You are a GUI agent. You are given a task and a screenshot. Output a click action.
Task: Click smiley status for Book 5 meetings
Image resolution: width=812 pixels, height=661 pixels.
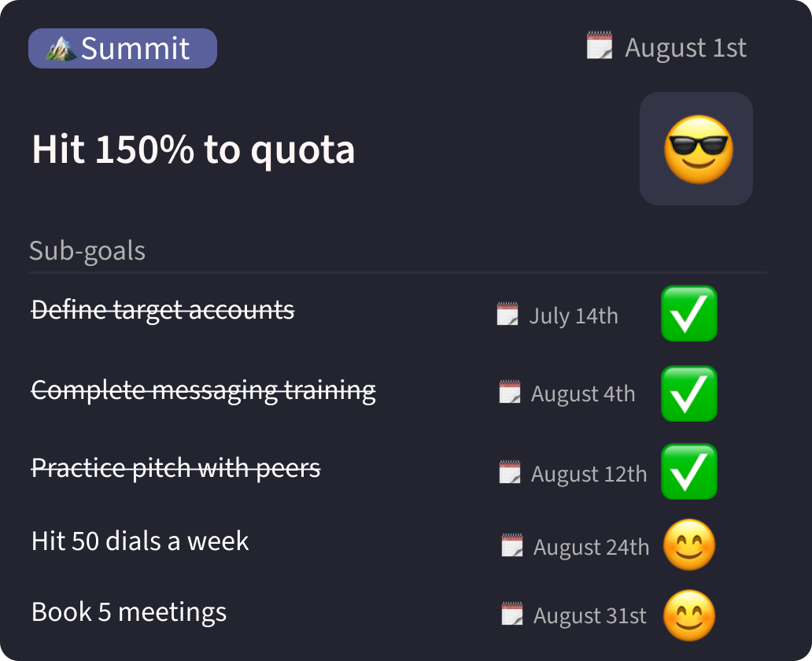(x=689, y=615)
